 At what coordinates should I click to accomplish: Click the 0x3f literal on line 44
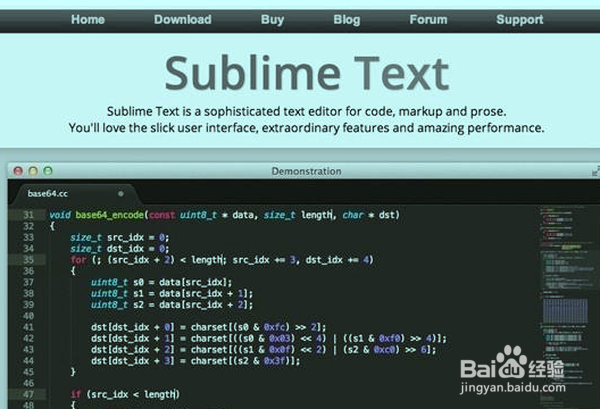[275, 361]
